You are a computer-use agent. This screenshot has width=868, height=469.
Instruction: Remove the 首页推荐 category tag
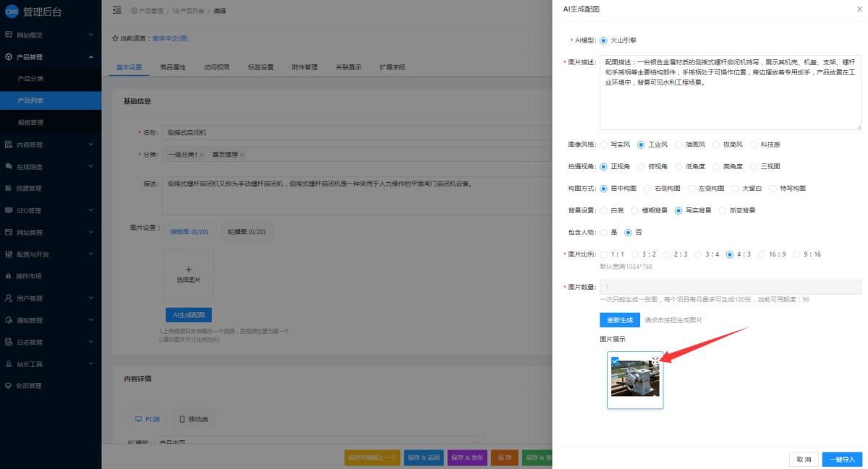tap(242, 155)
